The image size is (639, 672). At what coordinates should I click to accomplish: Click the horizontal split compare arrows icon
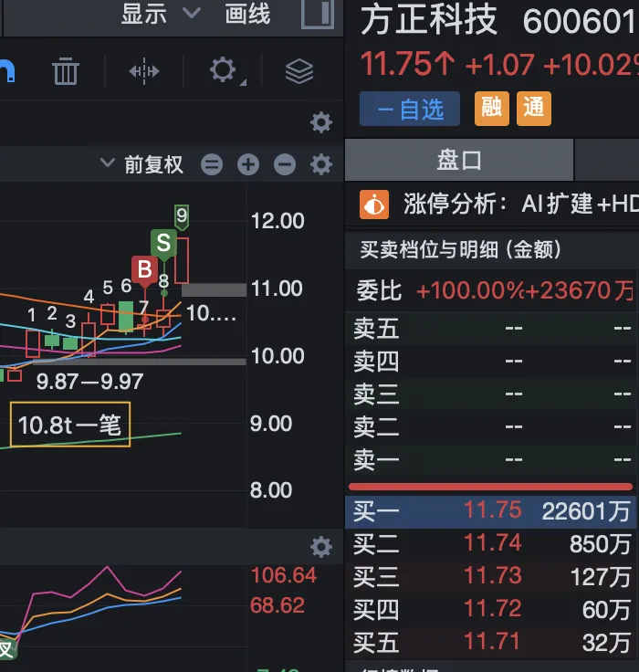tap(144, 70)
